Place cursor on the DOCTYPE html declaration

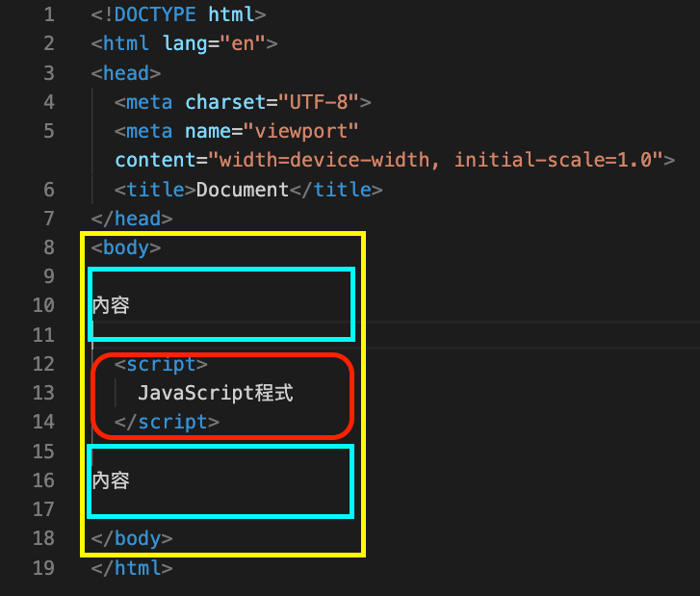[x=178, y=14]
